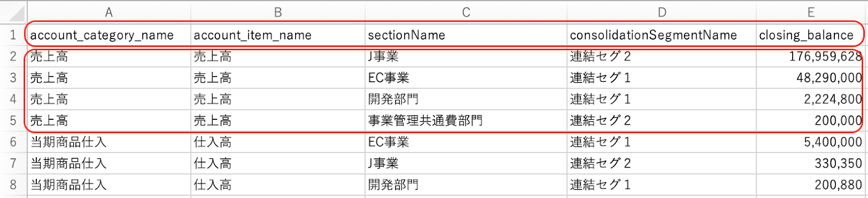868x198 pixels.
Task: Click the sectionName header cell
Action: pos(466,35)
